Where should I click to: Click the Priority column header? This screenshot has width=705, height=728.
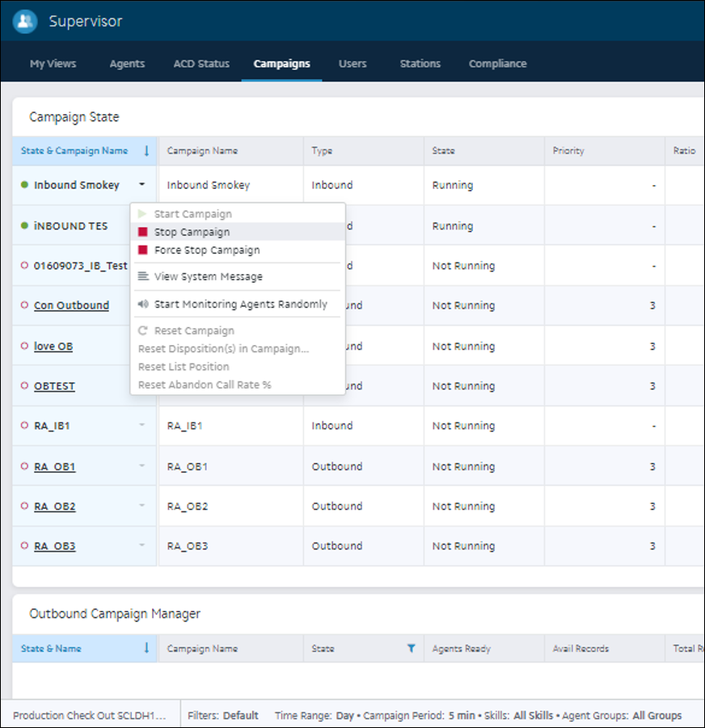568,151
